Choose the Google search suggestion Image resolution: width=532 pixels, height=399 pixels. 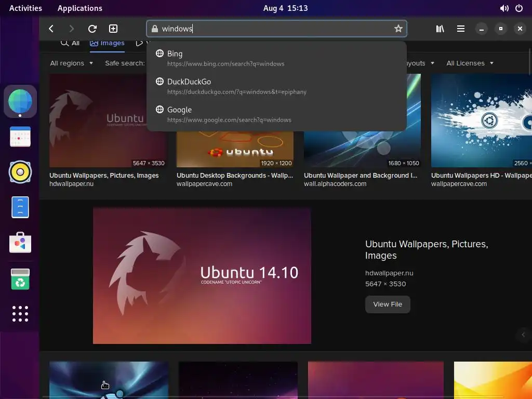pyautogui.click(x=276, y=115)
